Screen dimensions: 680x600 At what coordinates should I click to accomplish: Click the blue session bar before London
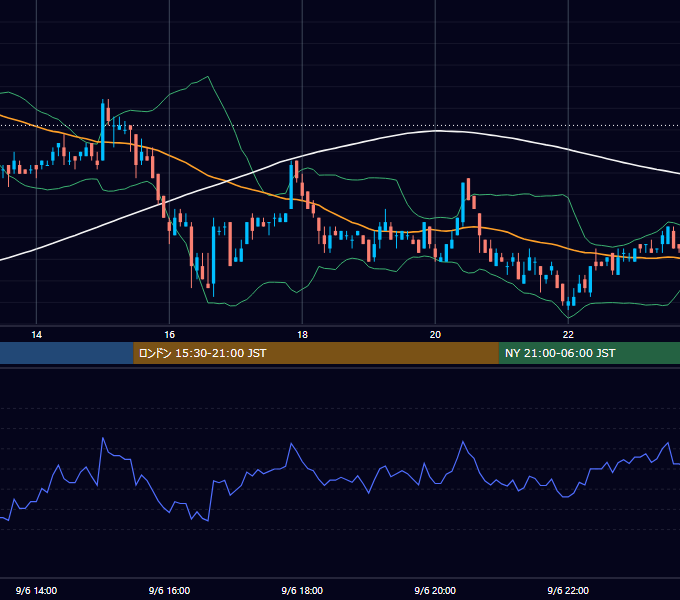(66, 353)
